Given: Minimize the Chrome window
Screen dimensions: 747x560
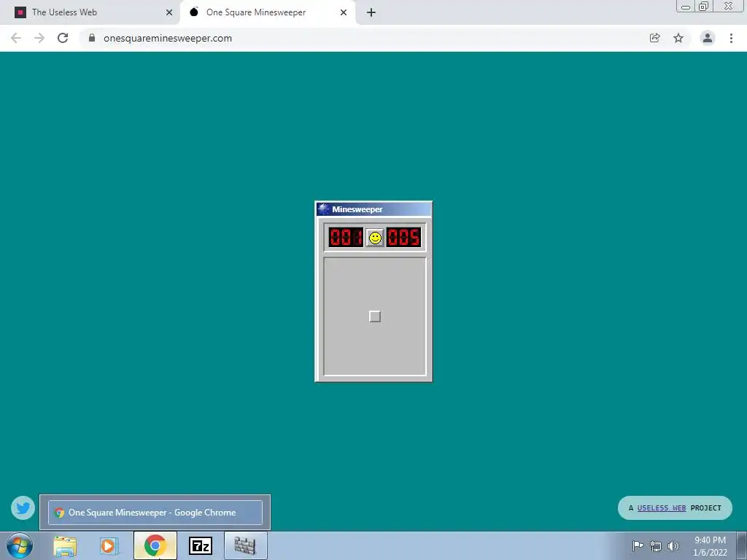Looking at the screenshot, I should (686, 6).
